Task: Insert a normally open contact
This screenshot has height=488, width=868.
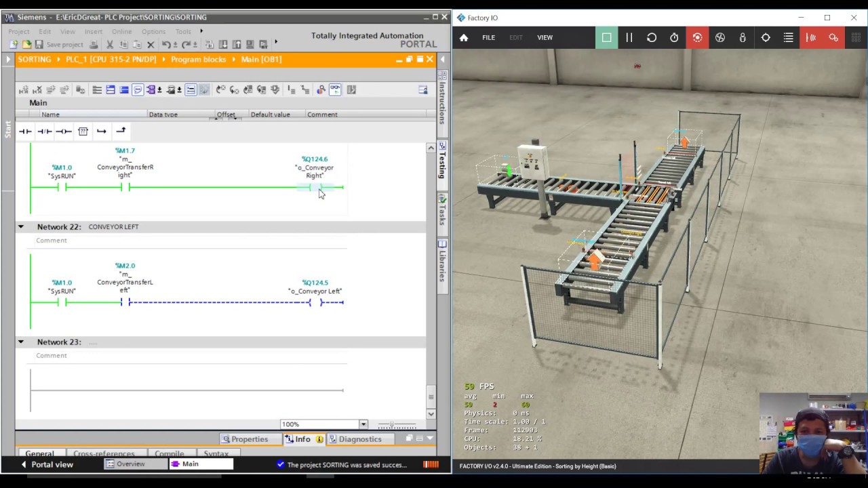Action: 25,131
